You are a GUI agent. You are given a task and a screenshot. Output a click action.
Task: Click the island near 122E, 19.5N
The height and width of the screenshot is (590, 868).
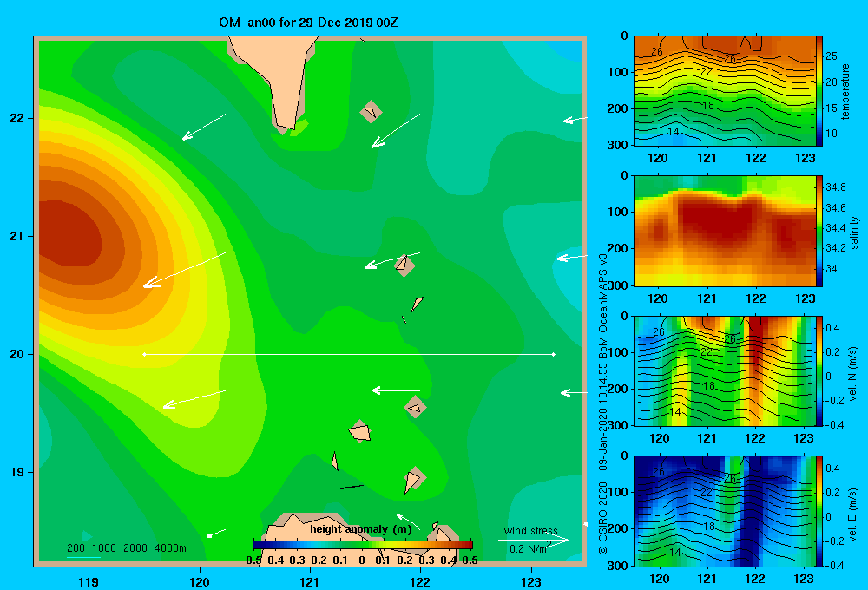(415, 407)
